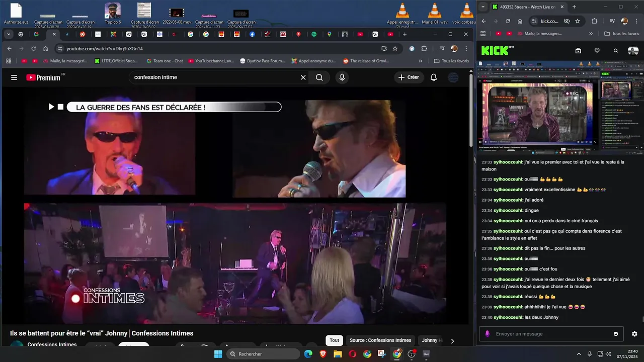Select 'Source : Confessions Intimes' chip

point(380,340)
